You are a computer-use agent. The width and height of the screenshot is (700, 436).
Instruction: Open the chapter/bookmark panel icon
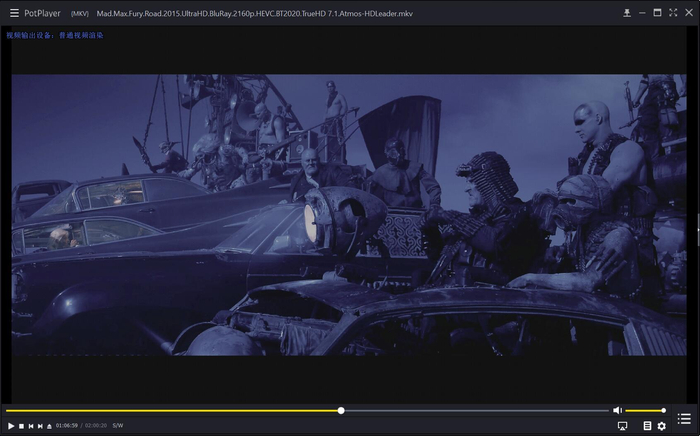(647, 426)
